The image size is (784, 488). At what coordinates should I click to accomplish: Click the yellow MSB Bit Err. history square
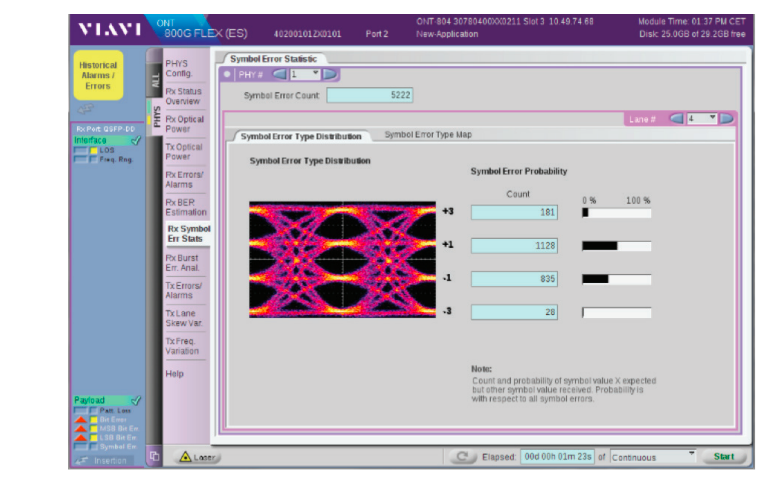point(94,428)
